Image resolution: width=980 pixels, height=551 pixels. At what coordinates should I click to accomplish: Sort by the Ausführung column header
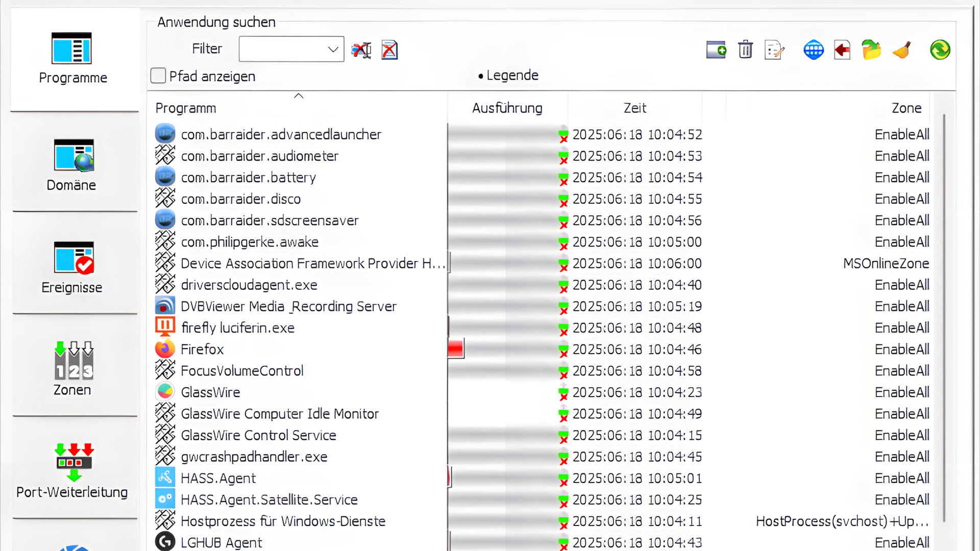507,108
